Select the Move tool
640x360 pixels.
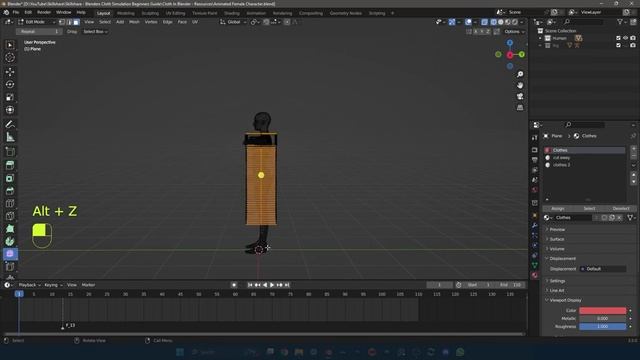pos(10,72)
